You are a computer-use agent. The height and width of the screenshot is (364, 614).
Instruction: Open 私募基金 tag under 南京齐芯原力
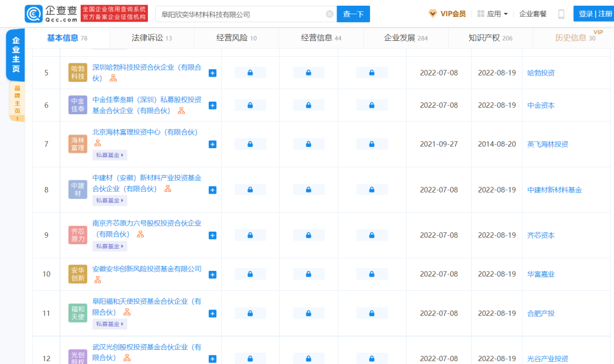[110, 246]
